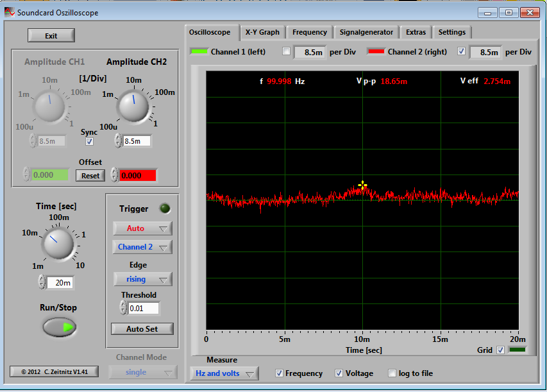The width and height of the screenshot is (547, 392).
Task: Switch to the X-Y Graph tab
Action: tap(262, 32)
